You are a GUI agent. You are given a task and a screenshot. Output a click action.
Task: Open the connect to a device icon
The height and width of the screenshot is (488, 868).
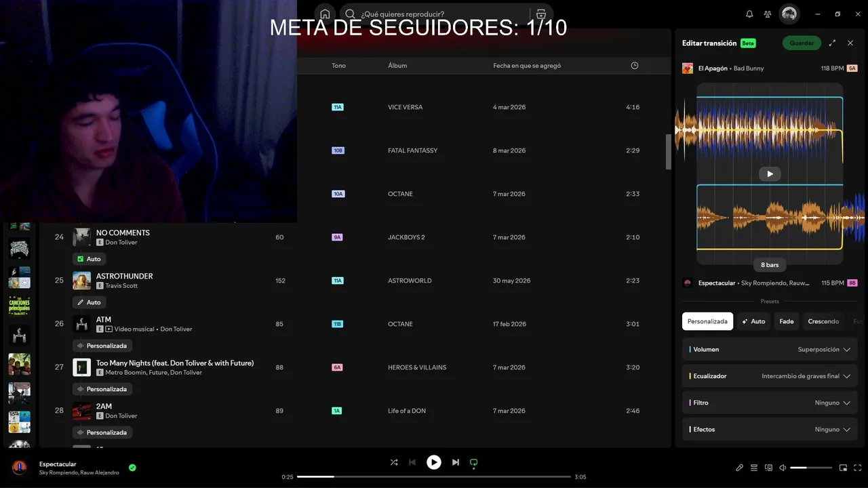(768, 468)
